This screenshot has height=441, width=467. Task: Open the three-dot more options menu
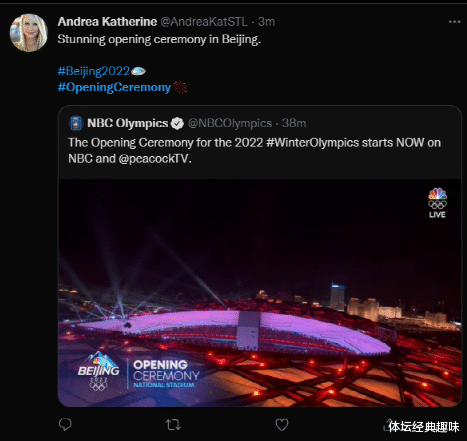tap(454, 22)
